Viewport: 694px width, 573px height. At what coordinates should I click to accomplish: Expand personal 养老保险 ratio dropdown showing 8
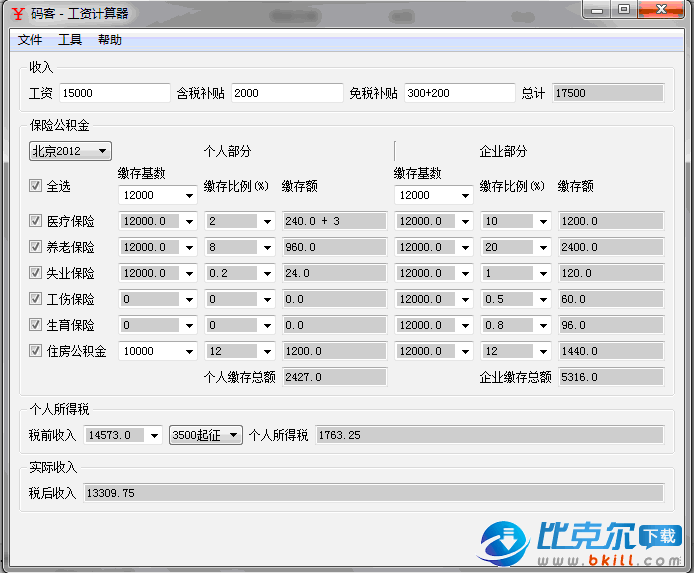tap(240, 247)
